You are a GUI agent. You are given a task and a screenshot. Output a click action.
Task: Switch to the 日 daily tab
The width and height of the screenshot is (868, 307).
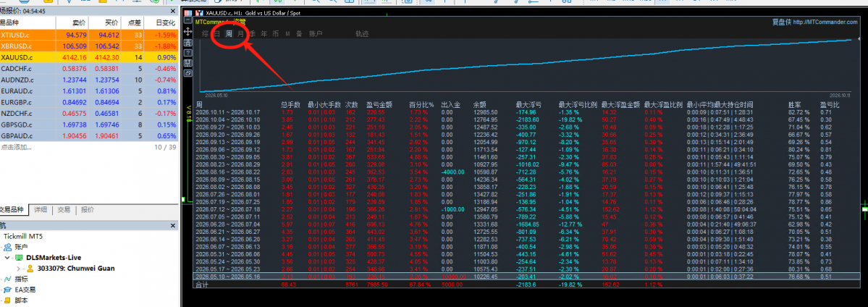[x=217, y=34]
